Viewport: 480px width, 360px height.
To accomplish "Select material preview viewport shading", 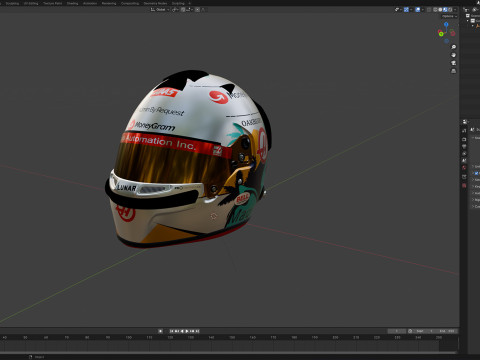I will [x=445, y=10].
